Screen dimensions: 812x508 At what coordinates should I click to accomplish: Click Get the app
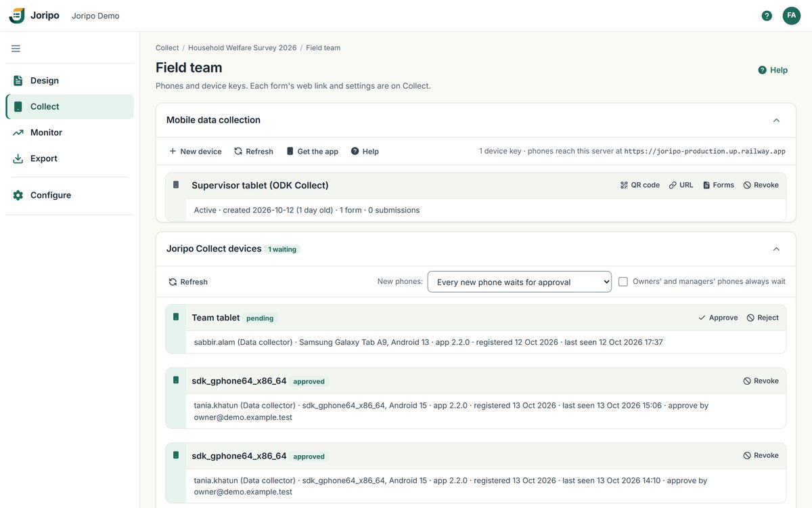312,152
